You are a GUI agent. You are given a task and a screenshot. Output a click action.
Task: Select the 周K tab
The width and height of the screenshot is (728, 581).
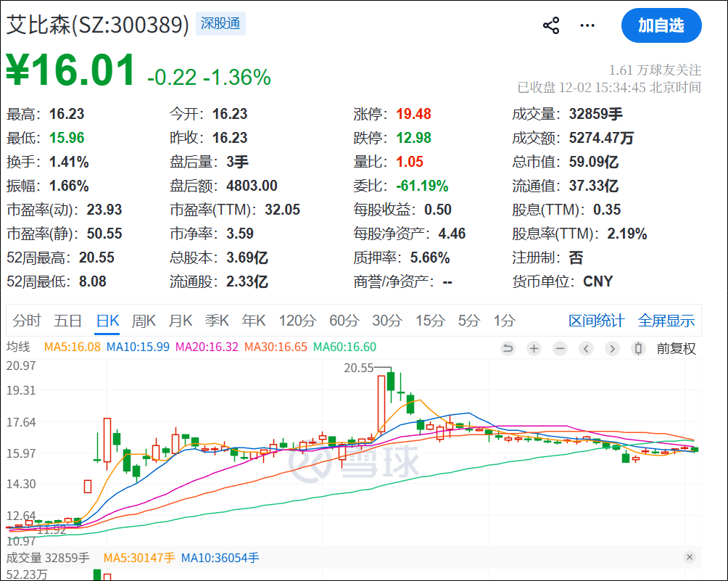pyautogui.click(x=144, y=321)
